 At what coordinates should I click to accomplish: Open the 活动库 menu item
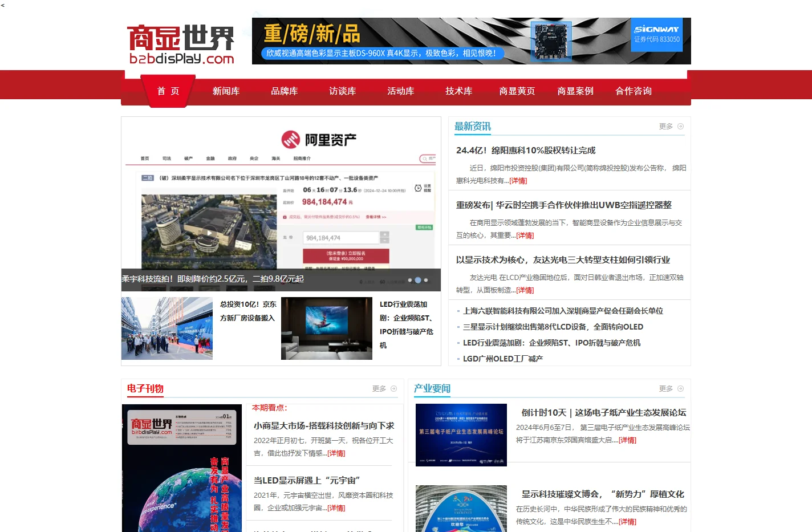401,91
